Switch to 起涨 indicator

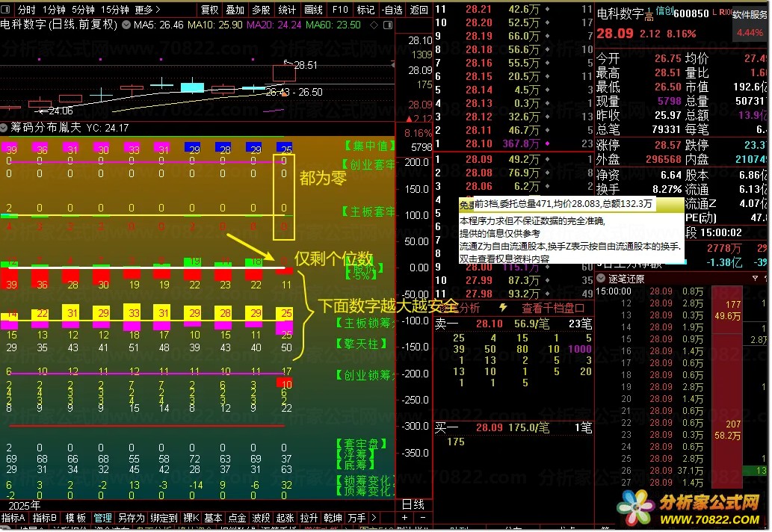(x=285, y=518)
